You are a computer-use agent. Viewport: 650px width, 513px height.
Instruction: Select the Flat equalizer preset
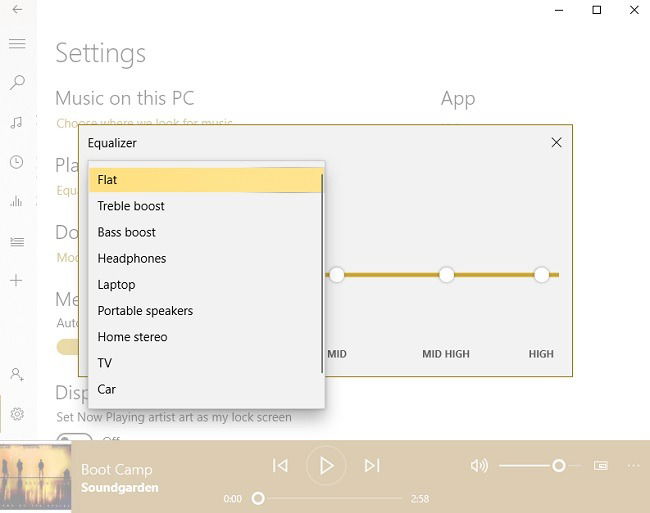coord(205,180)
